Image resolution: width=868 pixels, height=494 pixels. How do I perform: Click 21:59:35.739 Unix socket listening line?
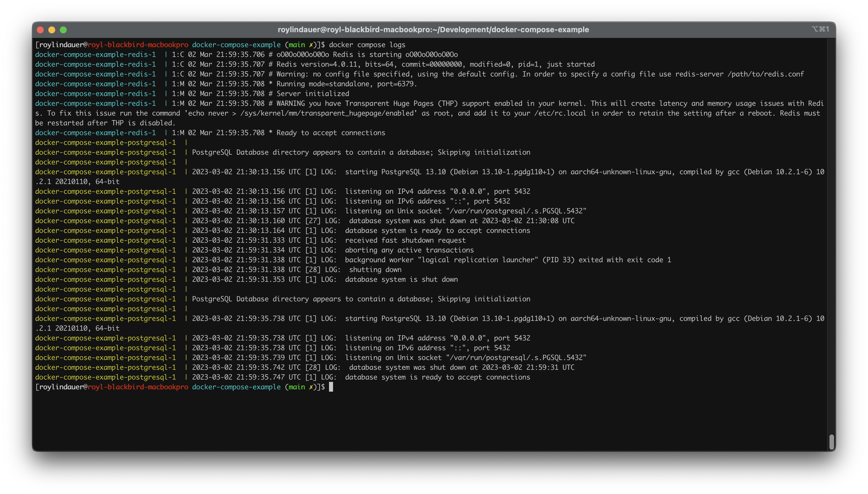coord(389,358)
